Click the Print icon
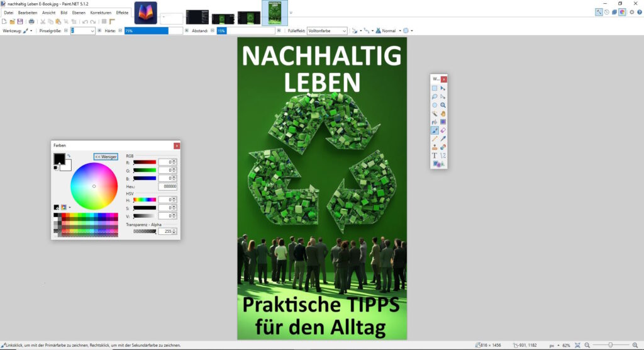 point(31,21)
